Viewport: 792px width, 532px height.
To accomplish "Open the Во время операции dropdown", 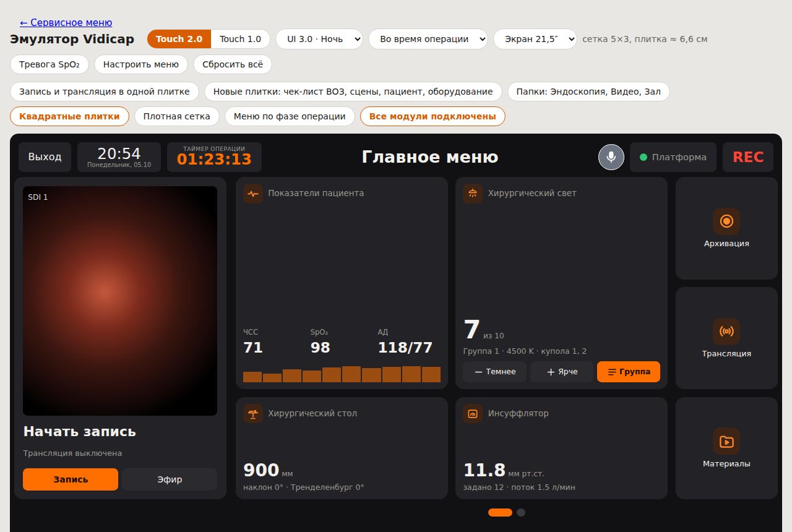I will point(428,39).
